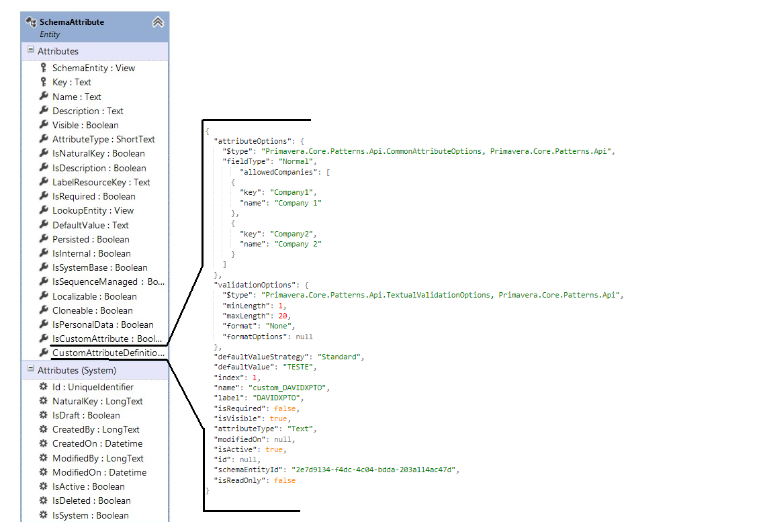Collapse the SchemaAttribute entity with double chevron

pos(158,22)
